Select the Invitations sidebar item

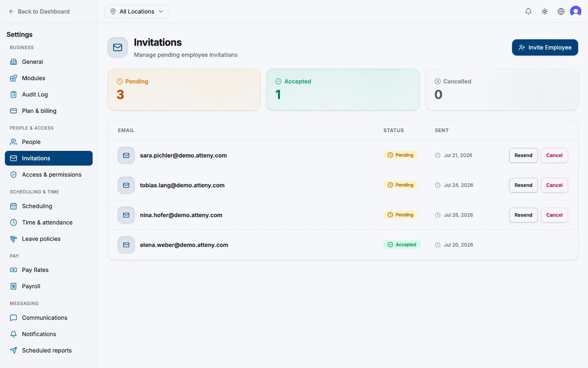point(49,158)
